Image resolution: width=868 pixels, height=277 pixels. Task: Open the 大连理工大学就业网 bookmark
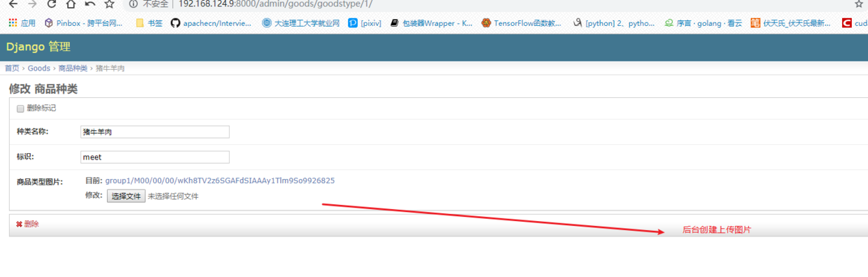(x=301, y=23)
